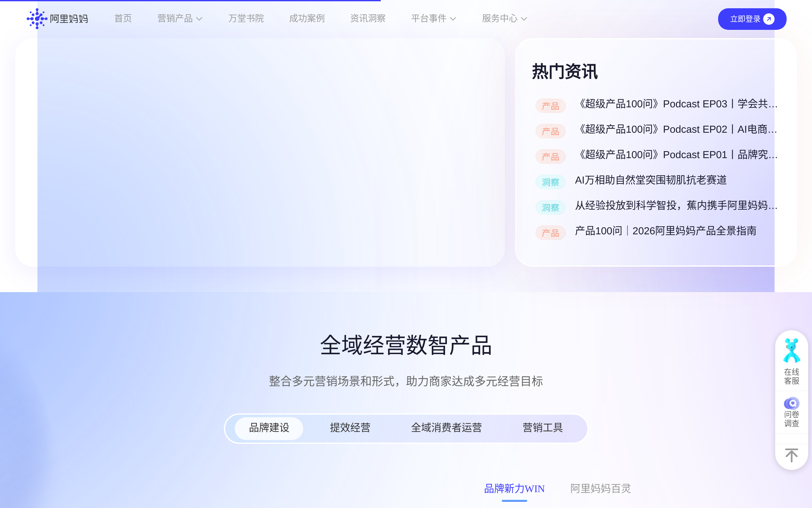This screenshot has height=508, width=812.
Task: Click the 问卷调查 label
Action: pyautogui.click(x=791, y=419)
